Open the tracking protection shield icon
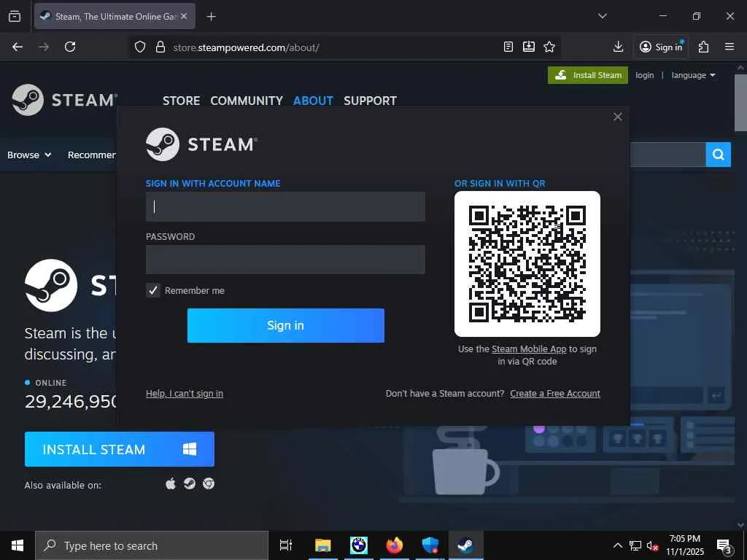The image size is (747, 560). pos(139,47)
